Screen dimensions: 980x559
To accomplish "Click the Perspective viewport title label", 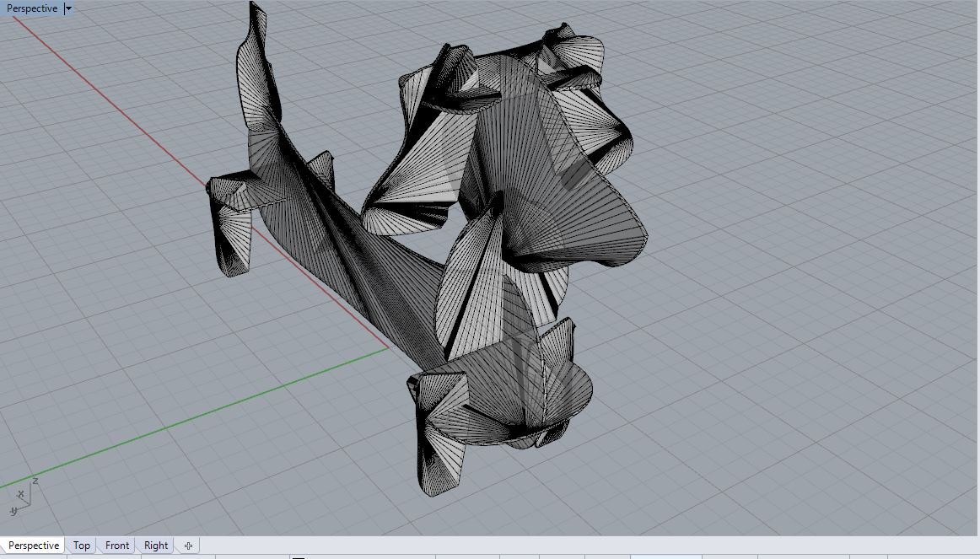I will pos(32,8).
